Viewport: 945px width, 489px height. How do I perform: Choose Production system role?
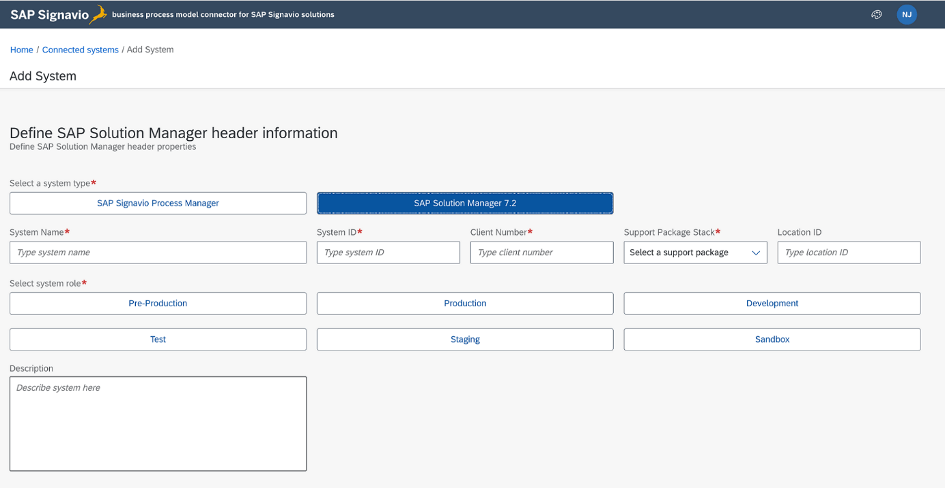pos(465,303)
